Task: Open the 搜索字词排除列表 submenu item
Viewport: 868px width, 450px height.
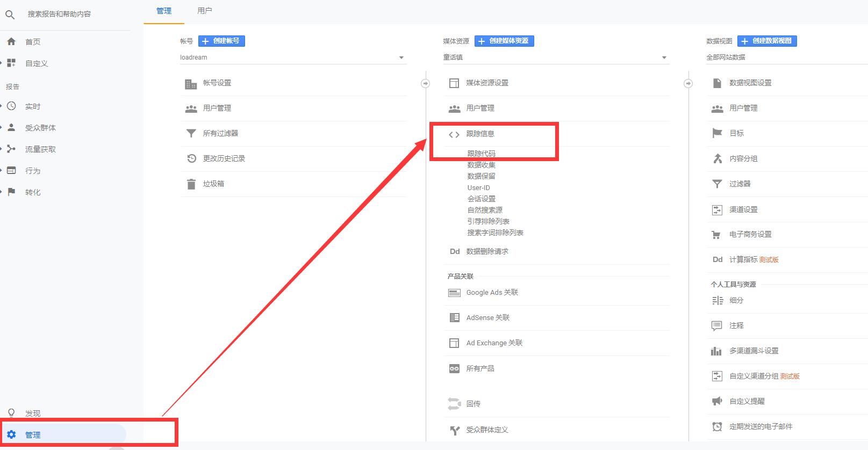Action: click(x=495, y=233)
